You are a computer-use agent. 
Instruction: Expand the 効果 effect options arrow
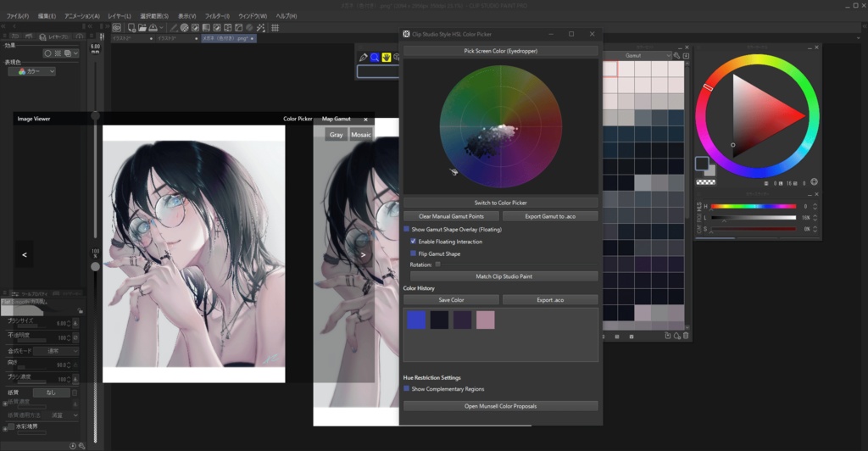tap(75, 53)
